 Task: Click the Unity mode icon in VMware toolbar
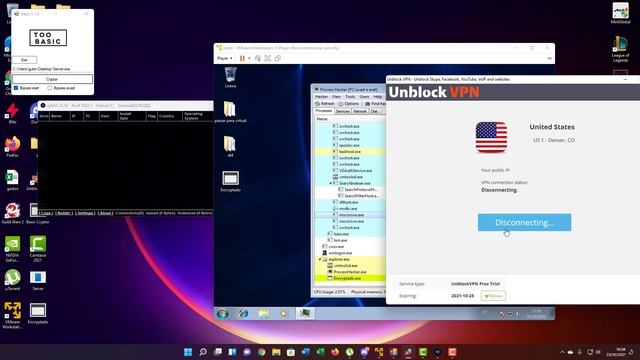[278, 58]
